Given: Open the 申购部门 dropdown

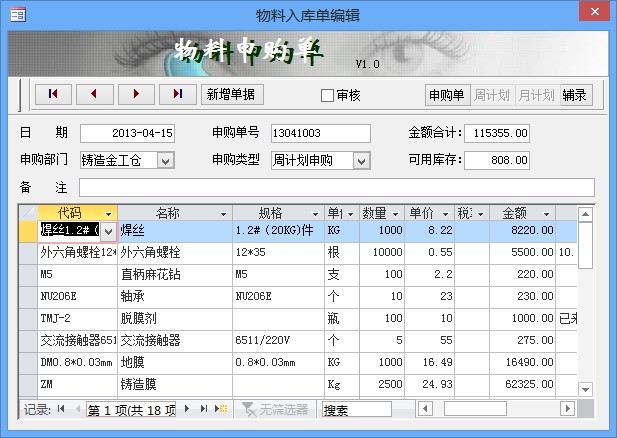Looking at the screenshot, I should (x=166, y=160).
